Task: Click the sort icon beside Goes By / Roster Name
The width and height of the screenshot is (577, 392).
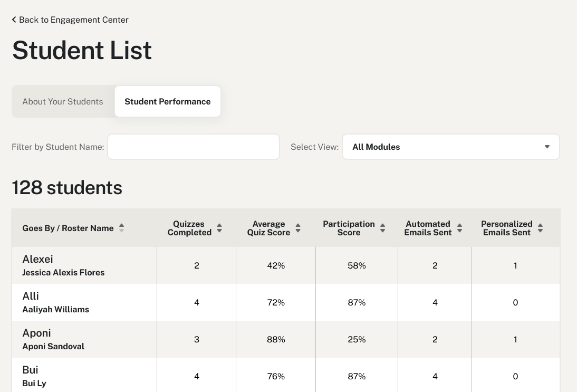Action: [121, 227]
